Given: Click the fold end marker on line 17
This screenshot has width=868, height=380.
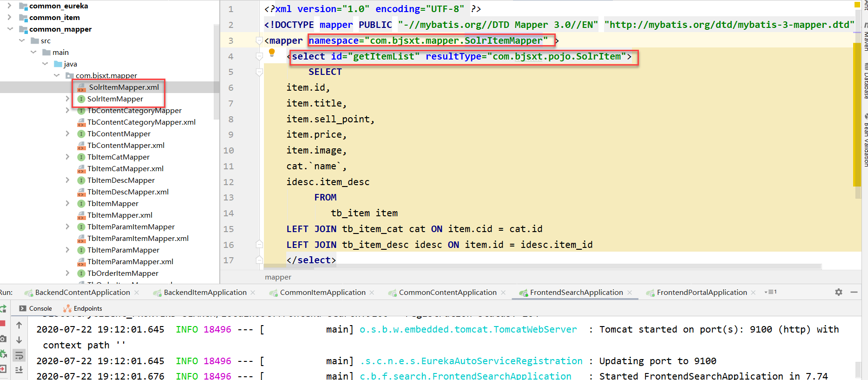Looking at the screenshot, I should click(259, 260).
